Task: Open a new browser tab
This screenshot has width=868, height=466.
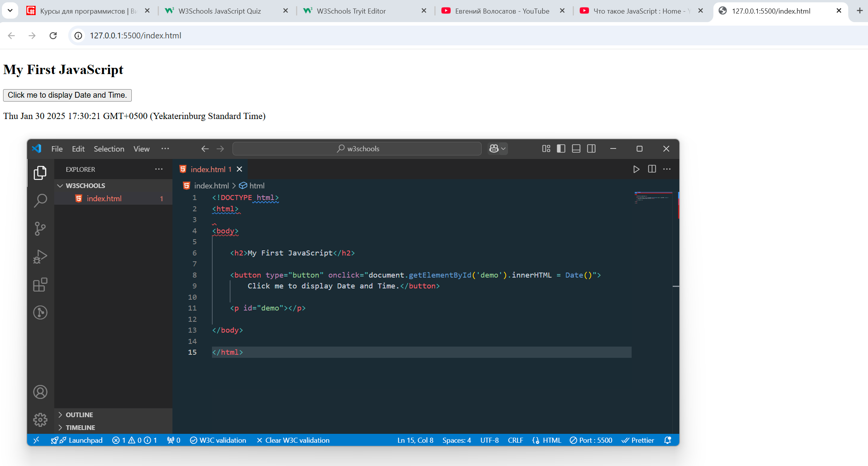Action: (x=859, y=11)
